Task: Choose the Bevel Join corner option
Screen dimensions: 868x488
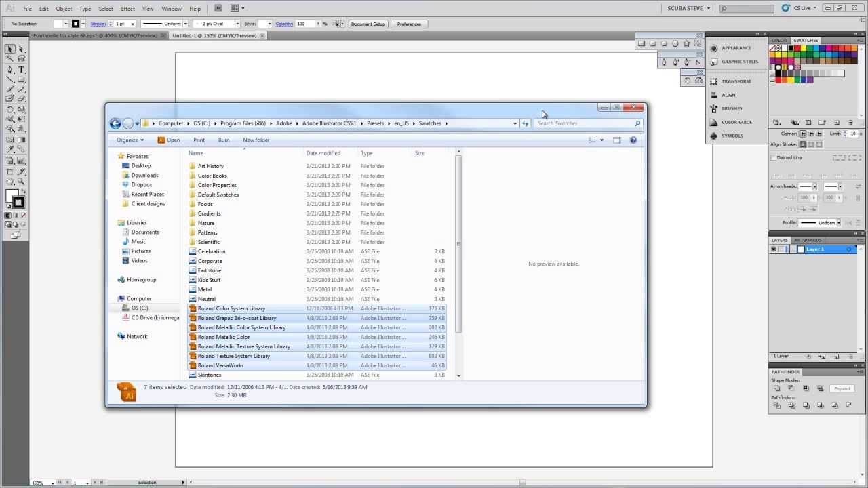Action: (x=819, y=134)
